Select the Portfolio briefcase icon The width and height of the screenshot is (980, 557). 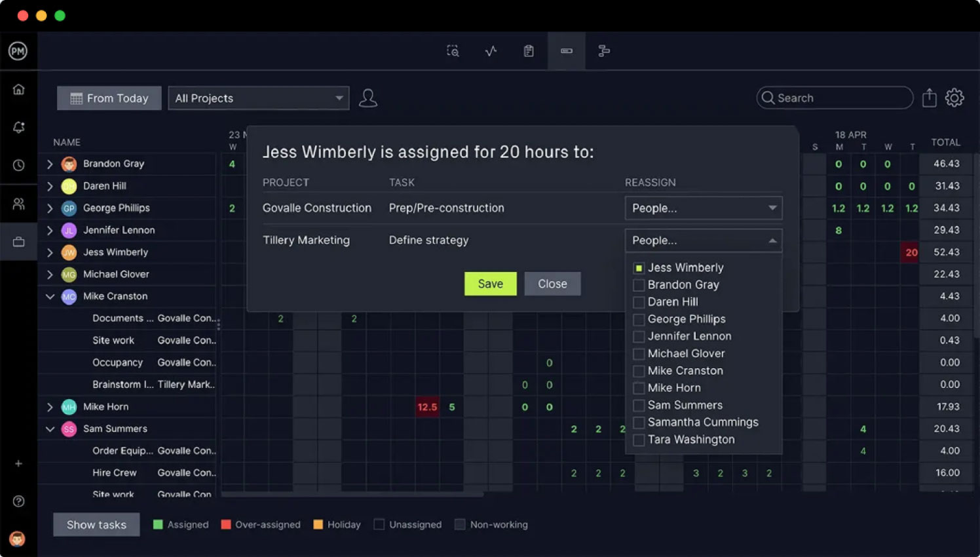point(19,241)
